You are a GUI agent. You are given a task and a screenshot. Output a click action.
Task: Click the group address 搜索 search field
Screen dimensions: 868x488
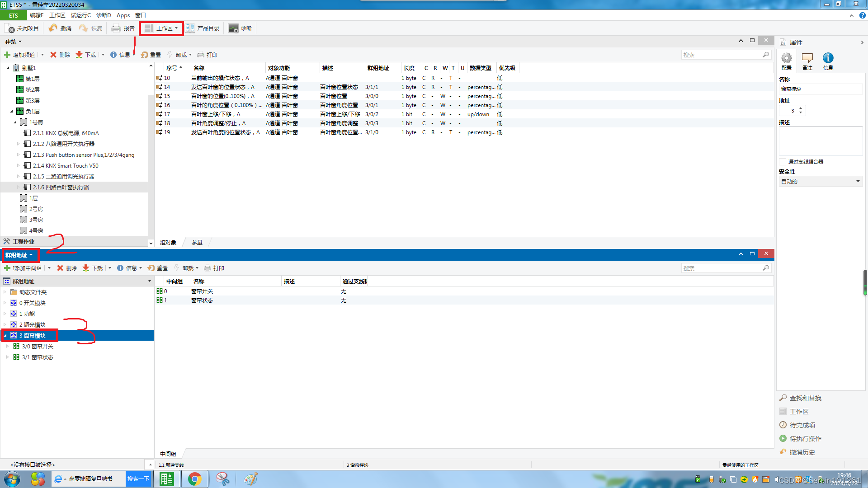(721, 268)
